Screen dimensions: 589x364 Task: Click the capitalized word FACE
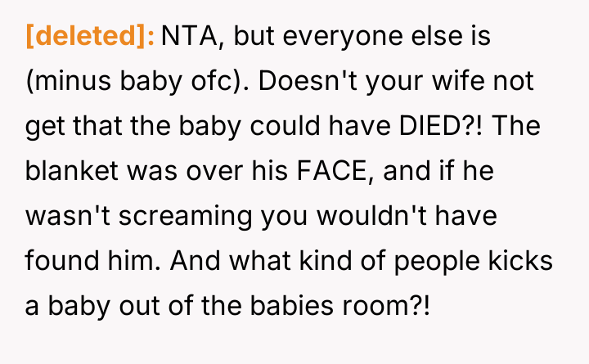(x=299, y=173)
